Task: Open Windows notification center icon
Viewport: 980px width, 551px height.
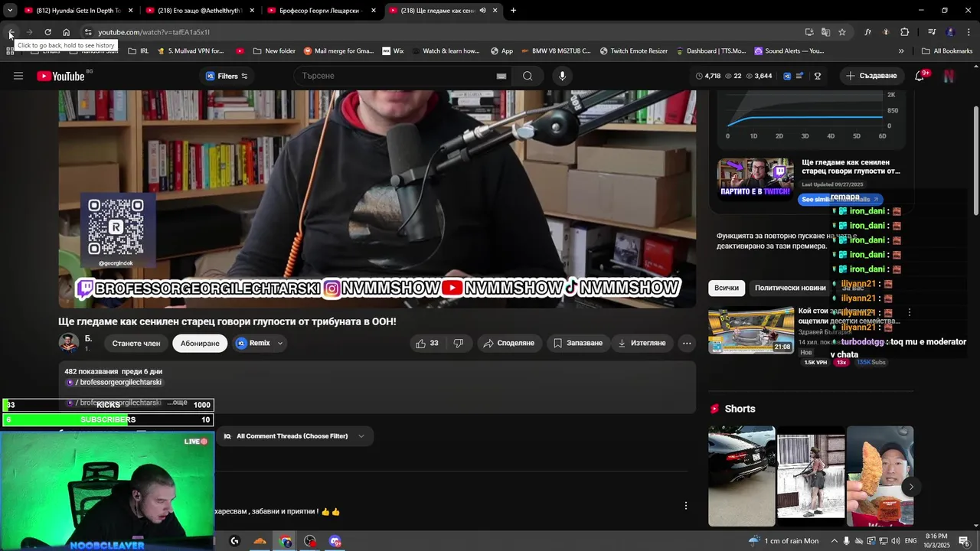Action: tap(964, 541)
